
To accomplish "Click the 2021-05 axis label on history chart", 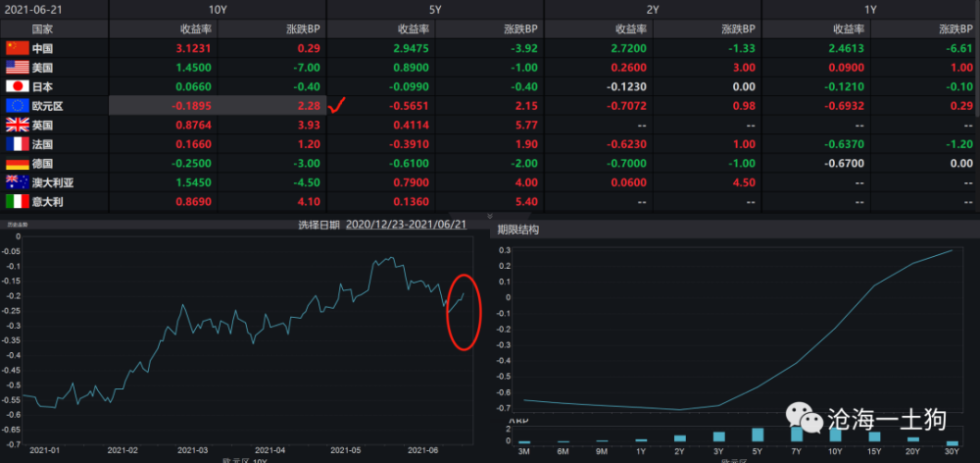I will [346, 450].
